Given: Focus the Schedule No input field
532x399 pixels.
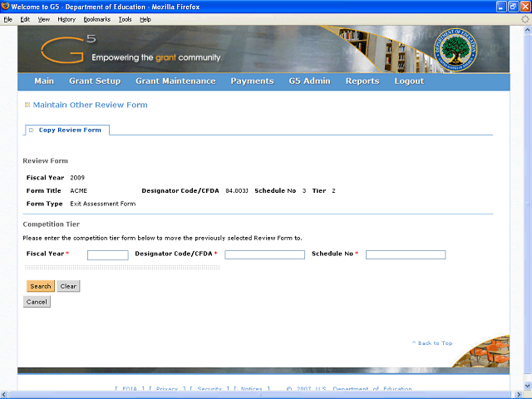Looking at the screenshot, I should 406,255.
